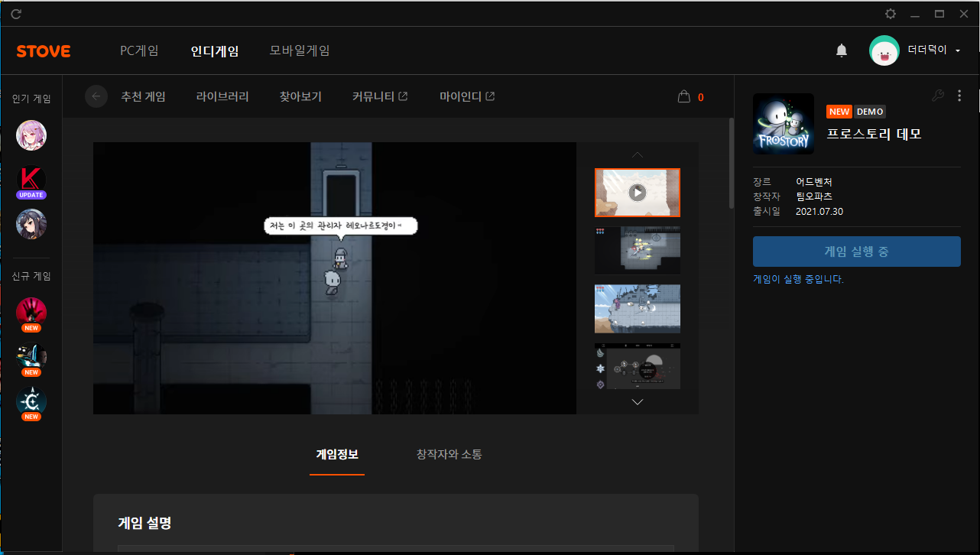This screenshot has height=555, width=980.
Task: Select the 게임정보 tab
Action: click(x=337, y=454)
